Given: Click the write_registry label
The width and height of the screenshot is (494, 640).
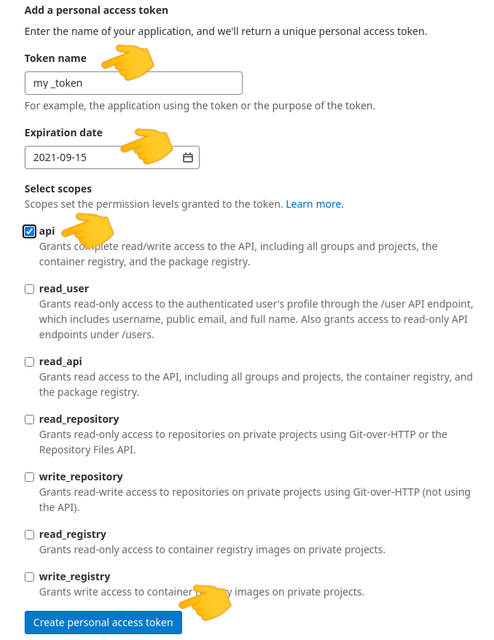Looking at the screenshot, I should [75, 577].
